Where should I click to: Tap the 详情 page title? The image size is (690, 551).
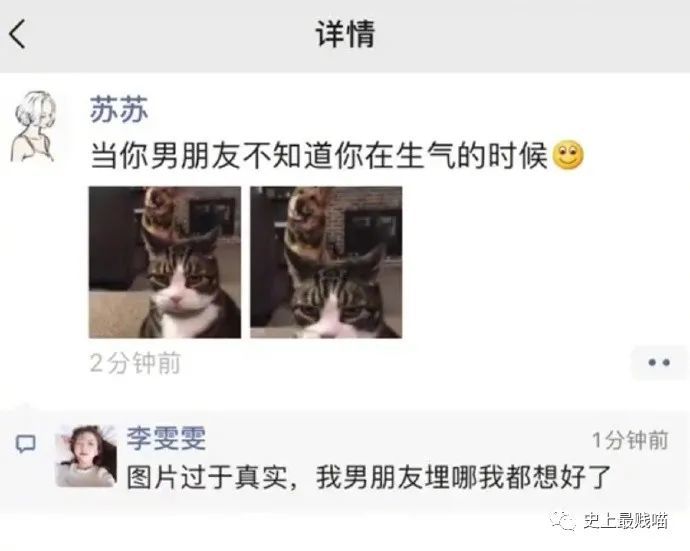click(x=345, y=34)
